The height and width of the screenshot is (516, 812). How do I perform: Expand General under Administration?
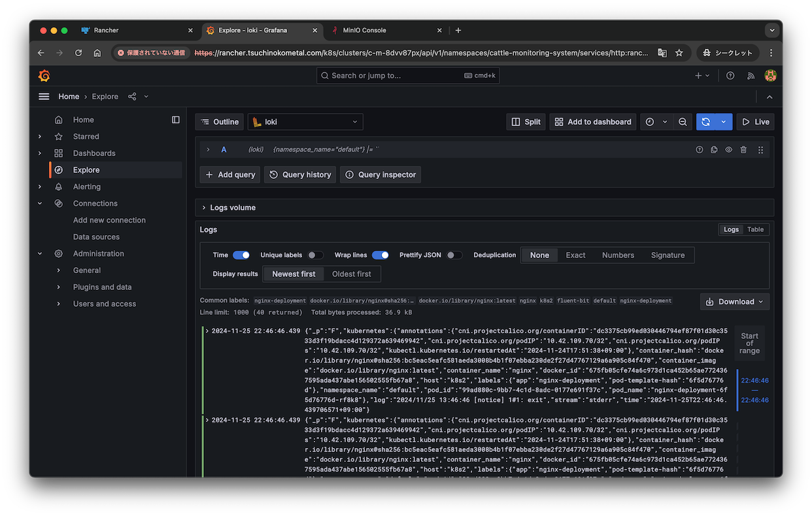point(58,270)
